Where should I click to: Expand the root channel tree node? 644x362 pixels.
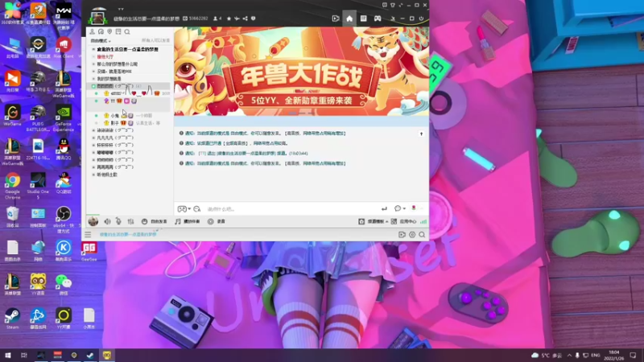click(x=93, y=49)
